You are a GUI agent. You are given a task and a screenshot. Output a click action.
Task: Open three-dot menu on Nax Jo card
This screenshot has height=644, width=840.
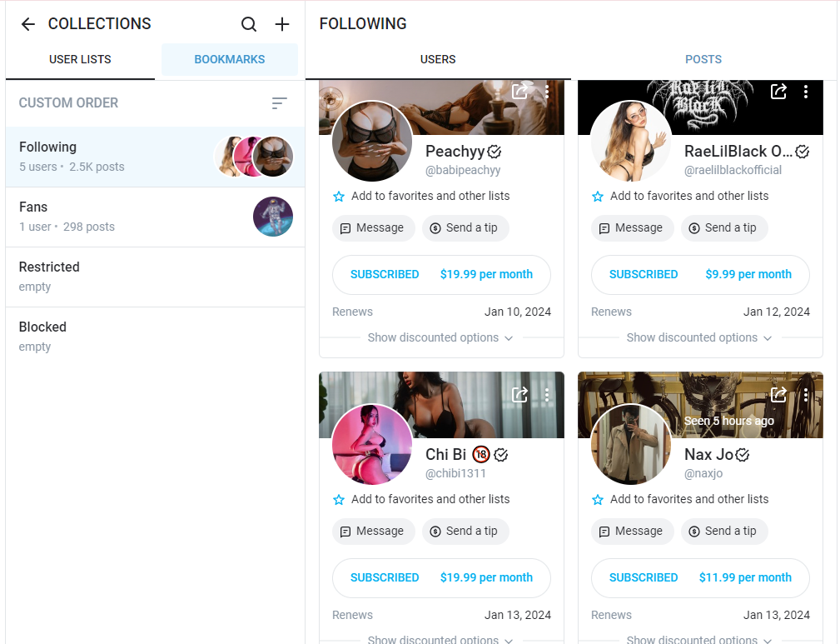tap(805, 395)
